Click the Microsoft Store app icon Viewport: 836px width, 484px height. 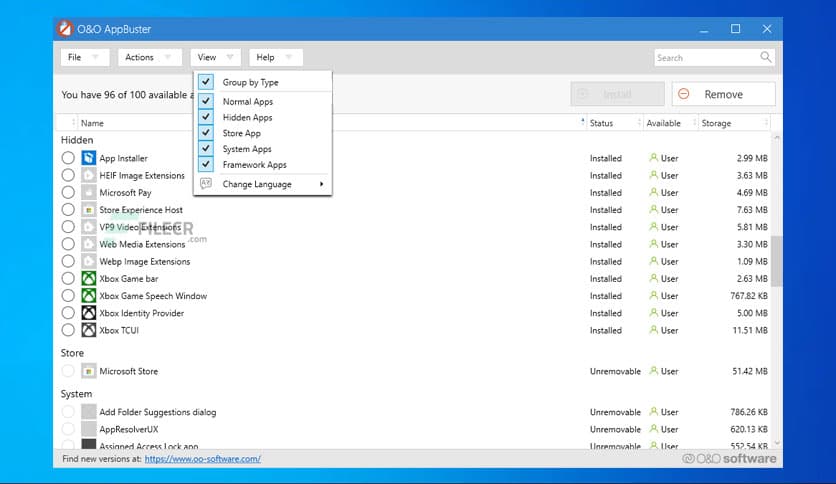[x=89, y=371]
